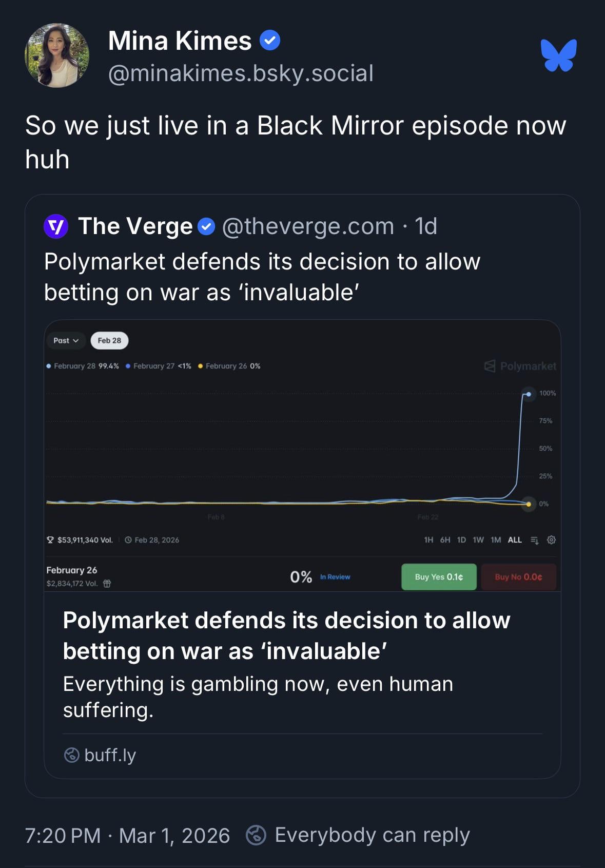Screen dimensions: 605x868
Task: Select the ALL time range
Action: 515,540
